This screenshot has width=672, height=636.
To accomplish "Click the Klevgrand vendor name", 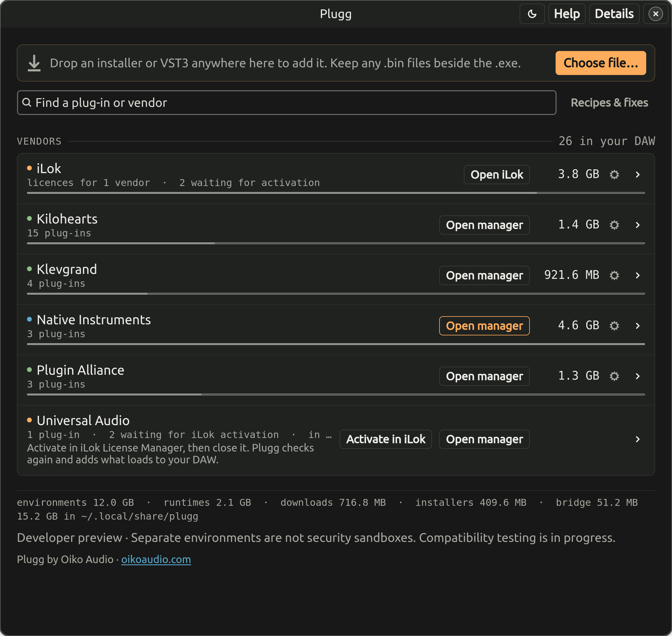I will tap(67, 269).
